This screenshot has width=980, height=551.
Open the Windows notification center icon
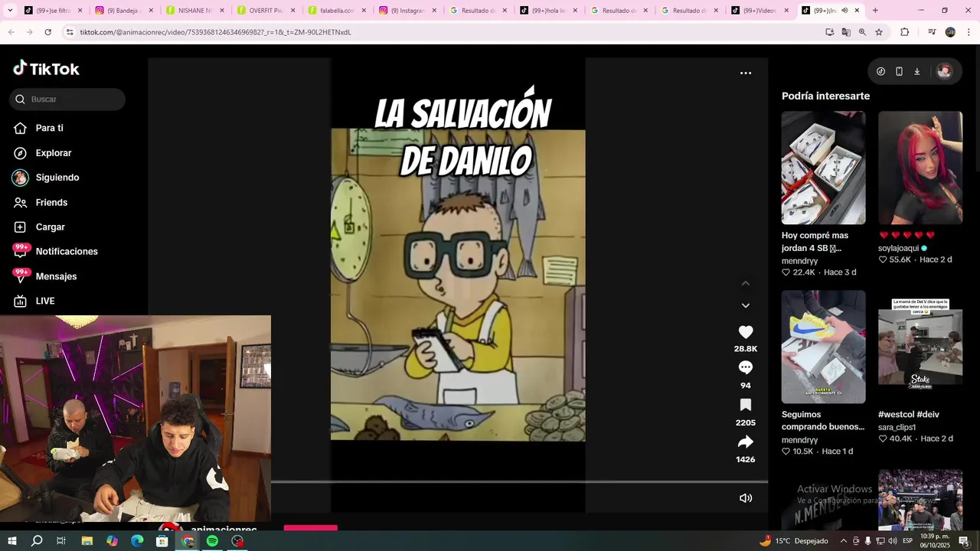click(964, 541)
